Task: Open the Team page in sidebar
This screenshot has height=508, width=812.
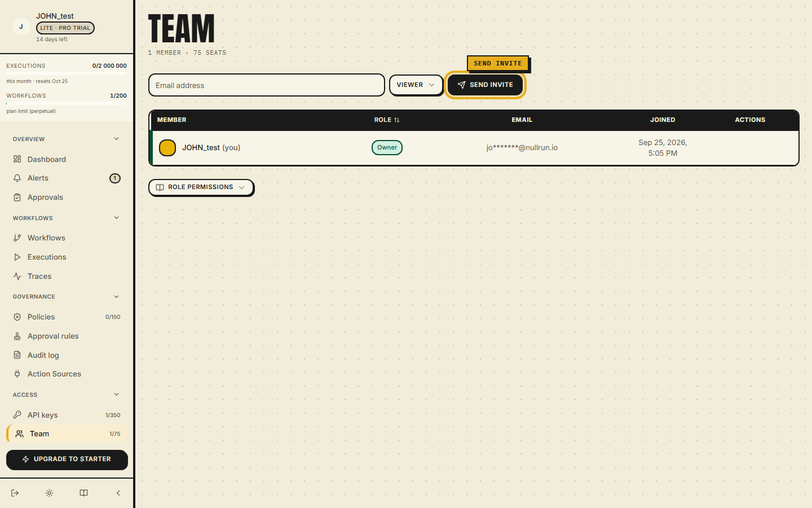Action: point(67,433)
